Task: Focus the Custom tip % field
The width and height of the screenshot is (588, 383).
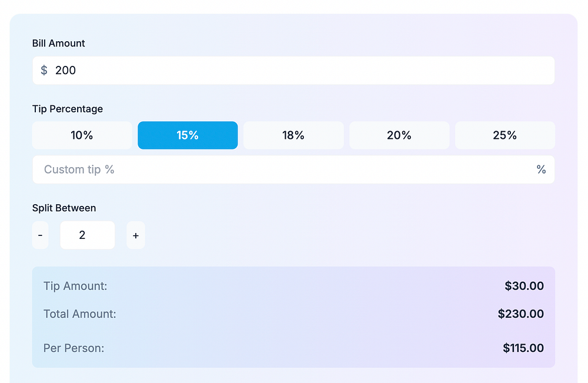Action: pyautogui.click(x=282, y=169)
